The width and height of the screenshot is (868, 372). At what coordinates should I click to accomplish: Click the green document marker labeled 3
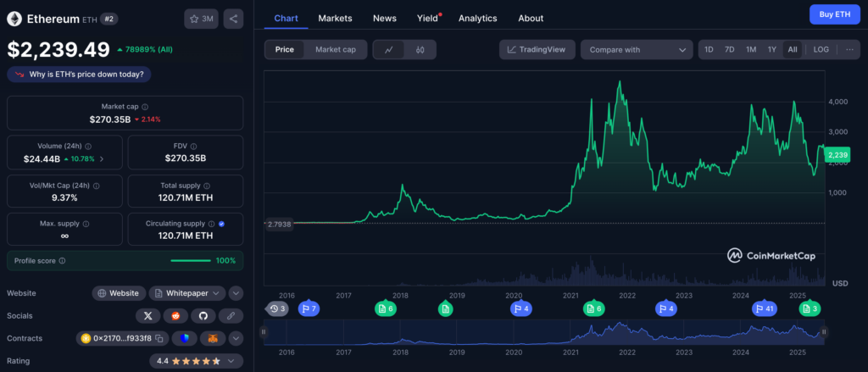[x=810, y=309]
